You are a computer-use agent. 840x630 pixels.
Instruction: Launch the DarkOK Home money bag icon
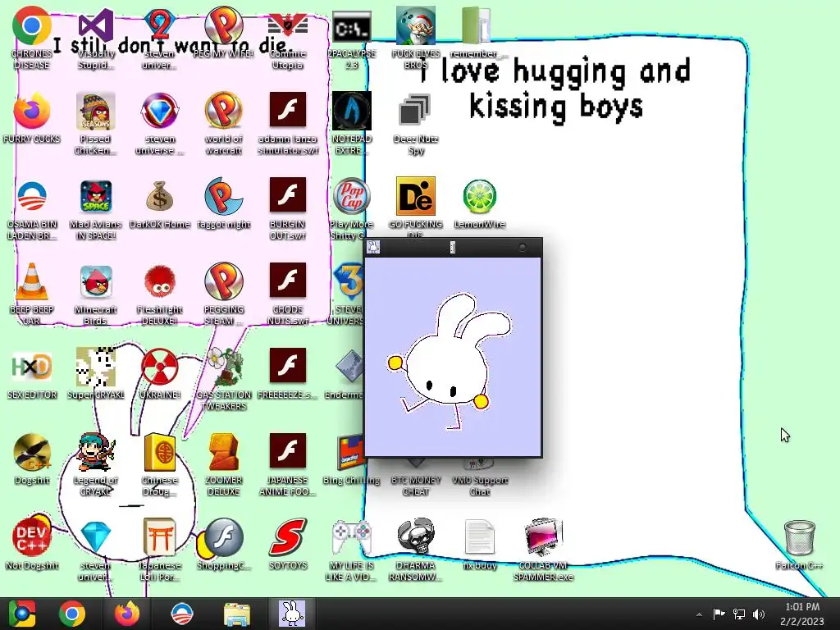[160, 196]
